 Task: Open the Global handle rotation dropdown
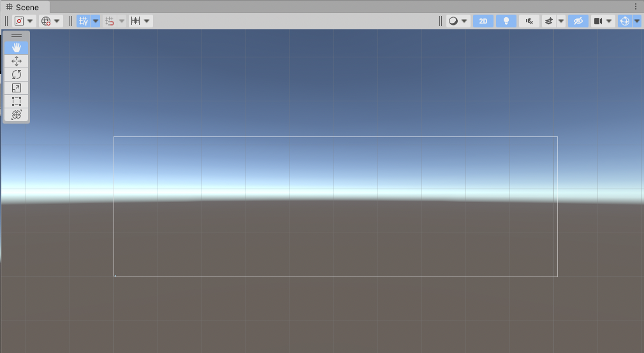pos(51,21)
